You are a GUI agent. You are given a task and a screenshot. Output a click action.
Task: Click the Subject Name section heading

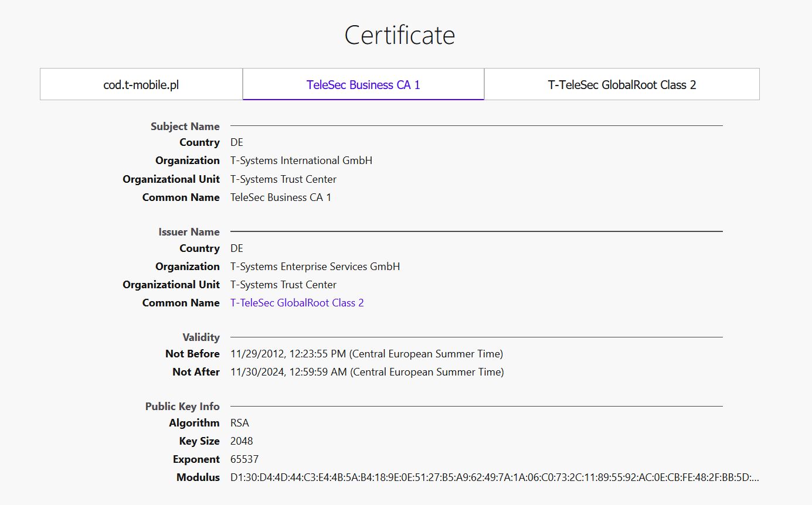point(185,127)
